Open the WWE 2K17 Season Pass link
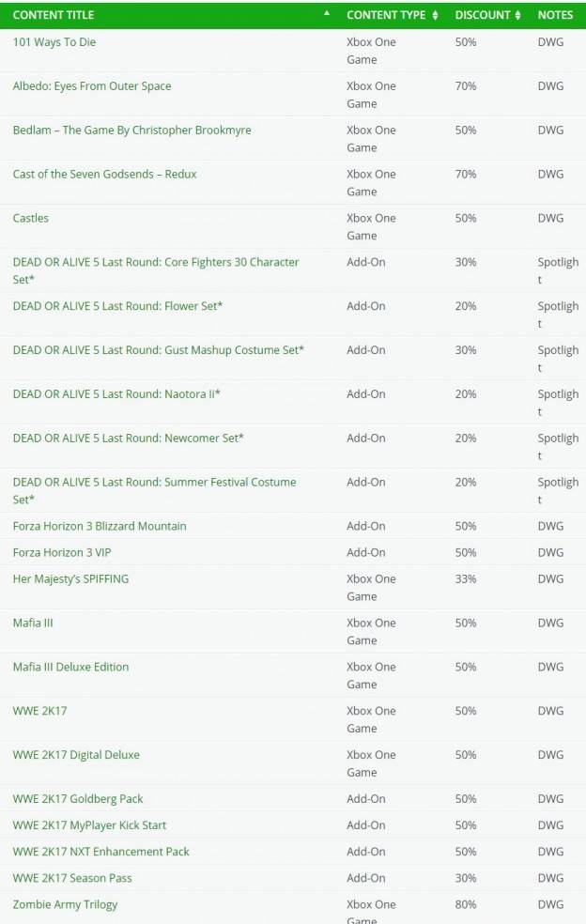 pyautogui.click(x=72, y=877)
